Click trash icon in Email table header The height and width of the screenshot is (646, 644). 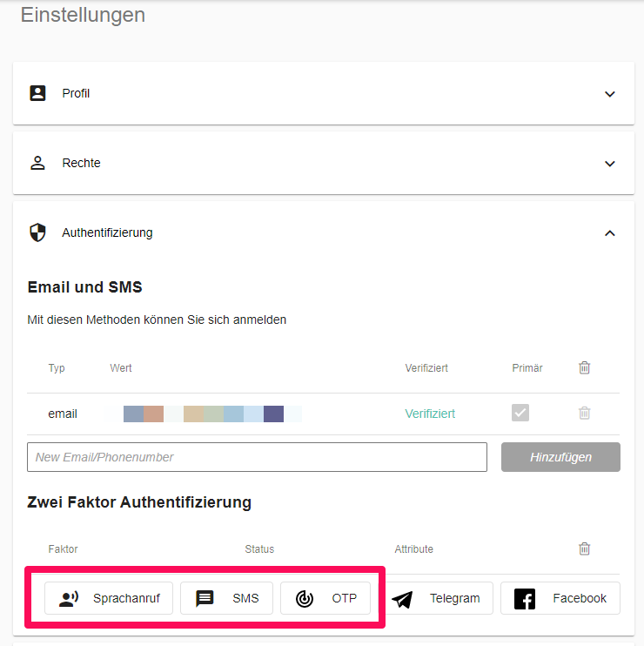tap(585, 367)
